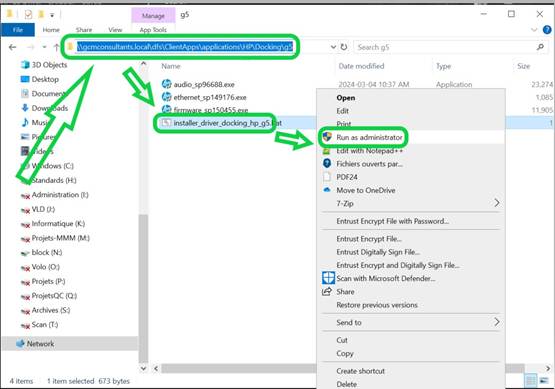Open the View ribbon tab

point(115,30)
